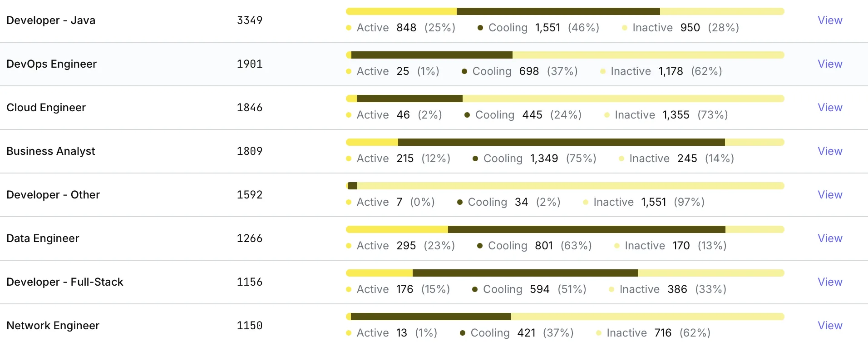Screen dimensions: 868x347
Task: Select the Business Analyst row name
Action: pyautogui.click(x=51, y=151)
